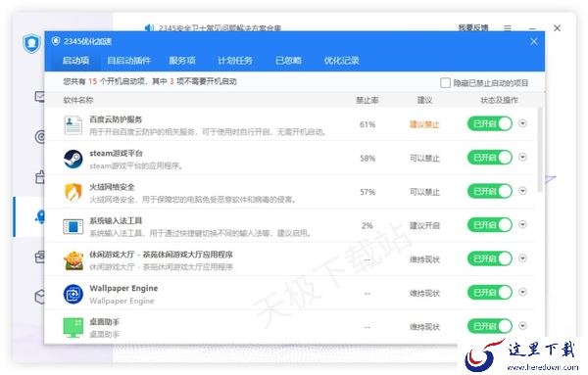Click the 建议禁止 suggestion text
Image resolution: width=588 pixels, height=375 pixels.
point(424,124)
